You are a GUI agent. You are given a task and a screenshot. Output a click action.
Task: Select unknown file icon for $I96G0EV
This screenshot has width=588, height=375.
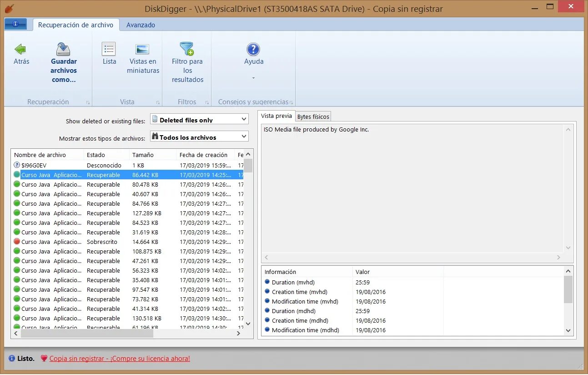[17, 165]
